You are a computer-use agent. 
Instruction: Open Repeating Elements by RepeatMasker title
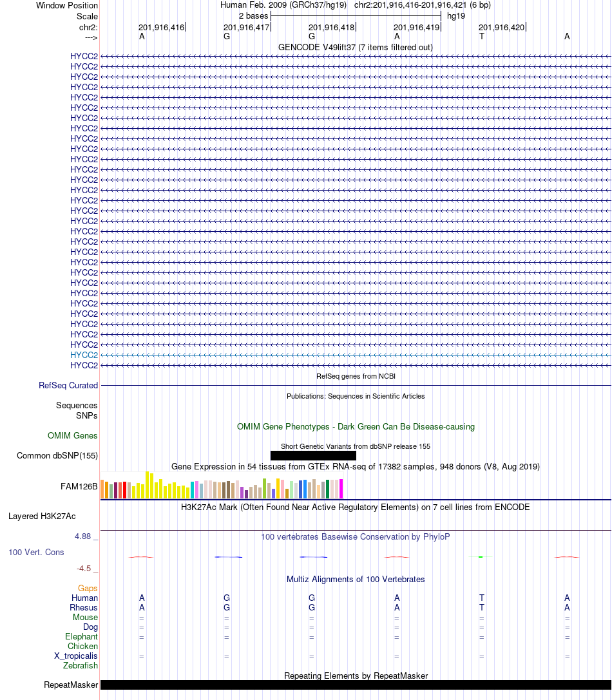[356, 676]
